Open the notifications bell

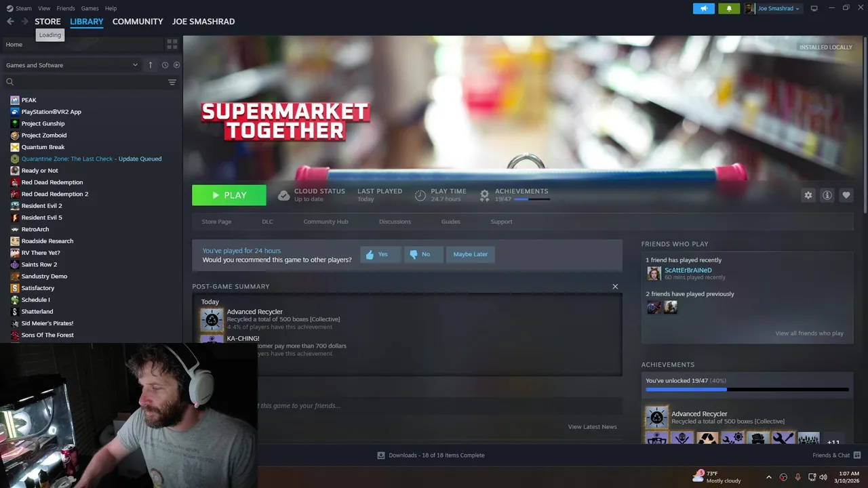(729, 8)
